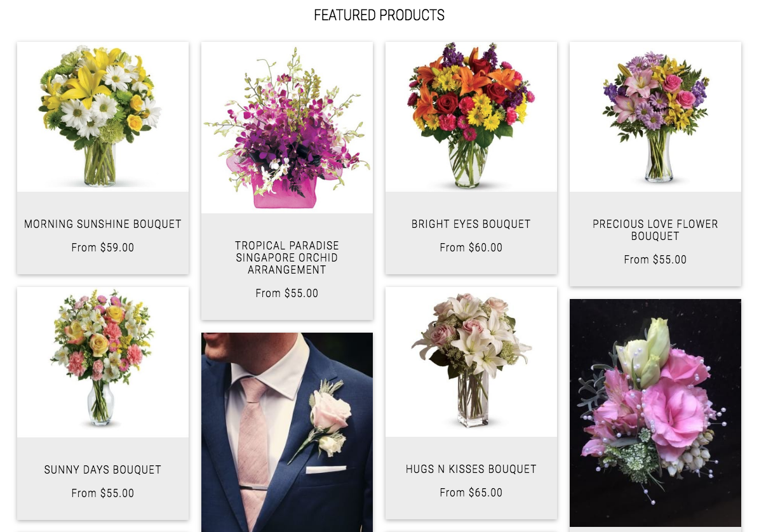Viewport: 759px width, 532px height.
Task: Click the From $65.00 price
Action: 471,493
